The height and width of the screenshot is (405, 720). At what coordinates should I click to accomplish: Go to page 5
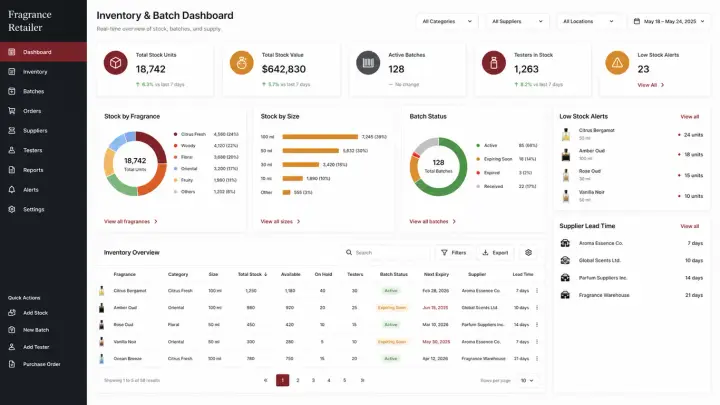coord(344,380)
